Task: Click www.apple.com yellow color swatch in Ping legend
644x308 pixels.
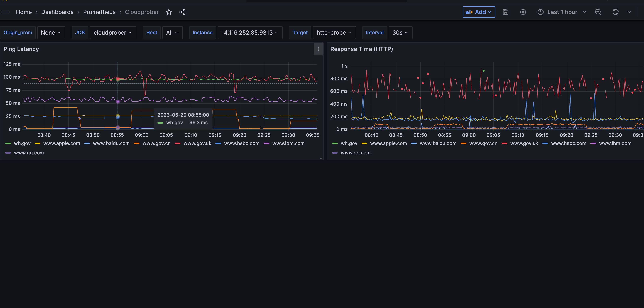Action: (38, 143)
